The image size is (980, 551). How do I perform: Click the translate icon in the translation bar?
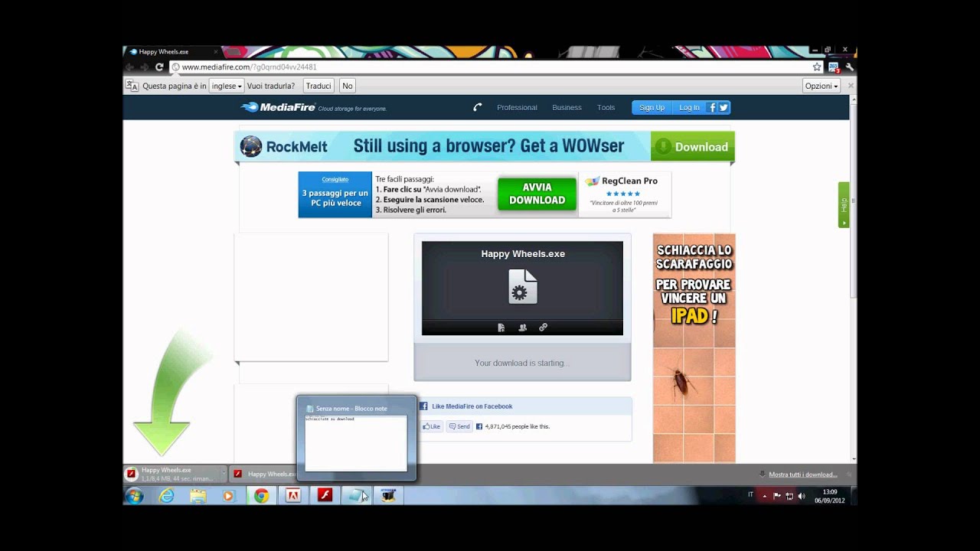coord(132,86)
